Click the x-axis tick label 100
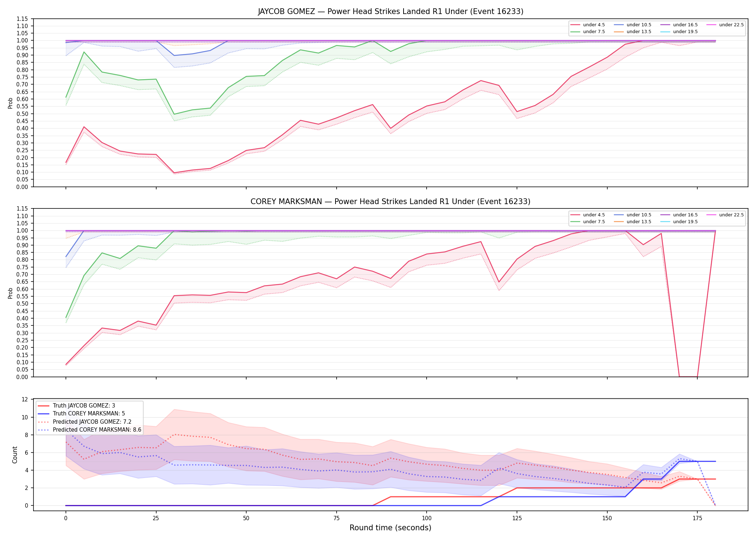Screen dimensions: 756x540 [x=427, y=518]
